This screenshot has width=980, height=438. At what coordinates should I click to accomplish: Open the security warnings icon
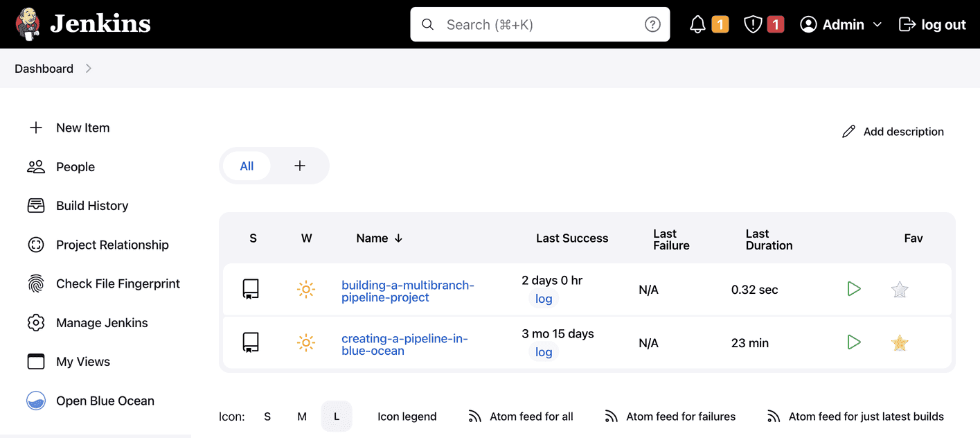(753, 24)
